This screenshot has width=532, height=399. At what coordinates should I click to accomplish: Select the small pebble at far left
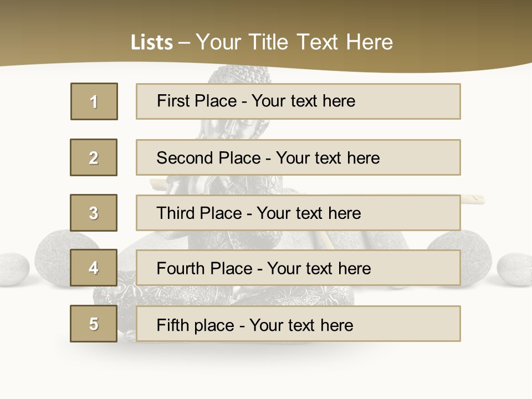coord(12,269)
